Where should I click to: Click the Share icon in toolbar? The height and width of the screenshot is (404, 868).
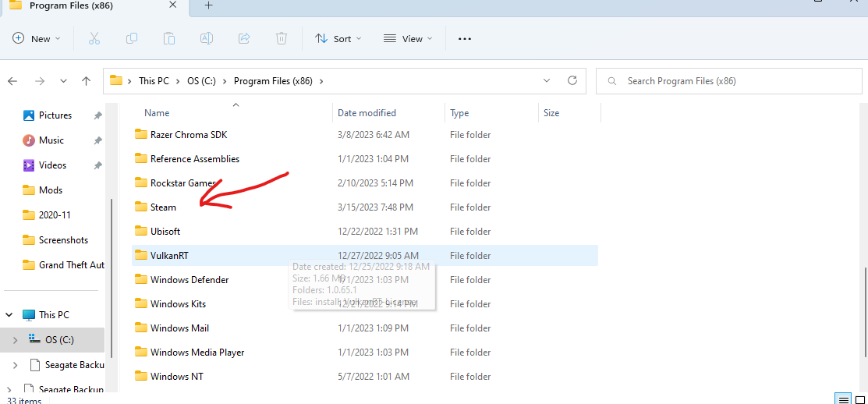[x=244, y=39]
